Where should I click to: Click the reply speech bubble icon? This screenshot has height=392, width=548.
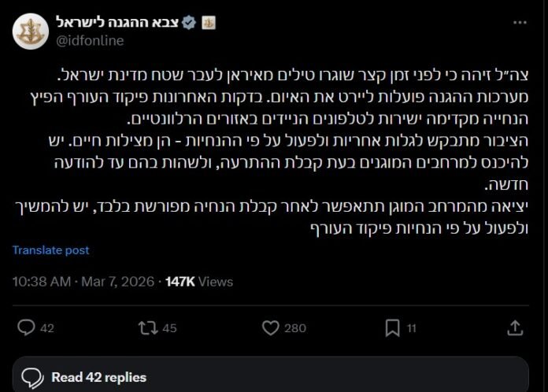26,327
